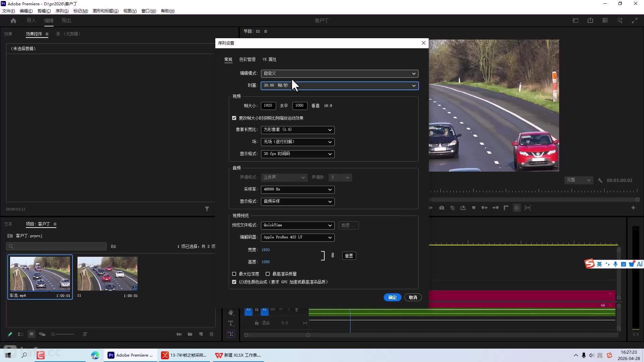Image resolution: width=644 pixels, height=362 pixels.
Task: Cancel the sequence settings dialog
Action: click(x=413, y=297)
